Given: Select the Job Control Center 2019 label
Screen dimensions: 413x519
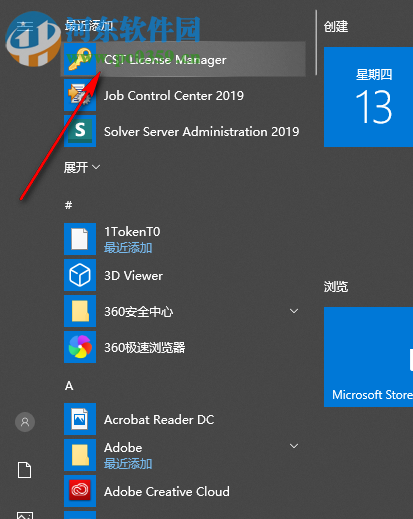Looking at the screenshot, I should 174,96.
